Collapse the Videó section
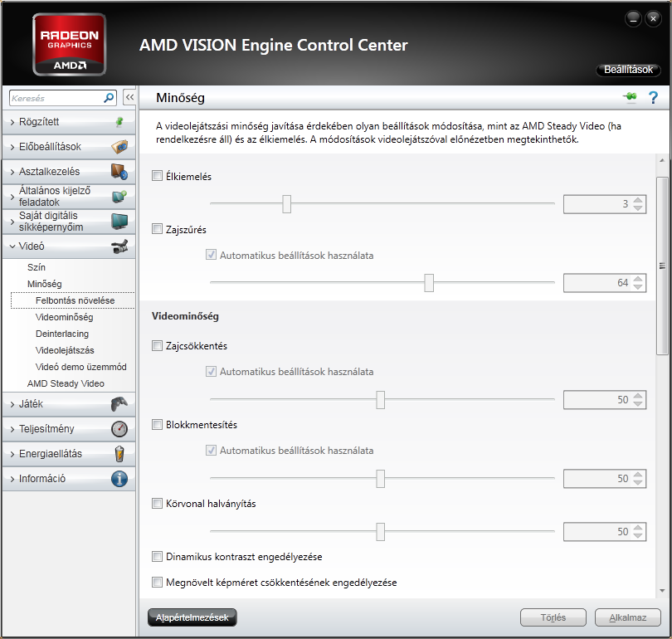The image size is (672, 639). [69, 246]
